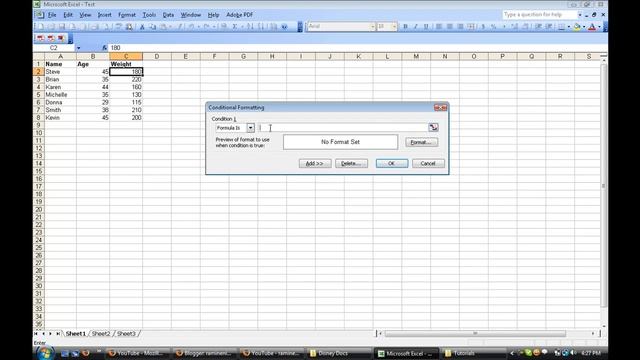Viewport: 640px width, 360px height.
Task: Open the Font Color dropdown arrow
Action: coord(599,27)
